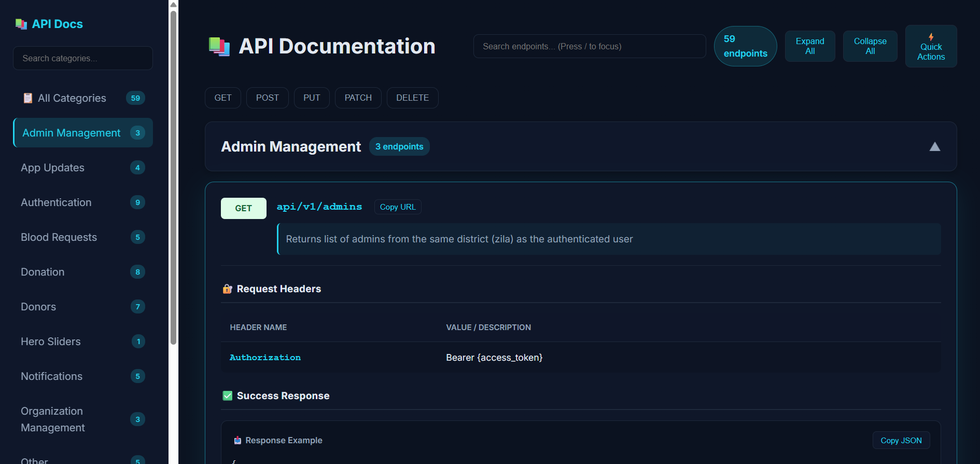
Task: Click the clipboard icon beside All Categories
Action: click(28, 98)
